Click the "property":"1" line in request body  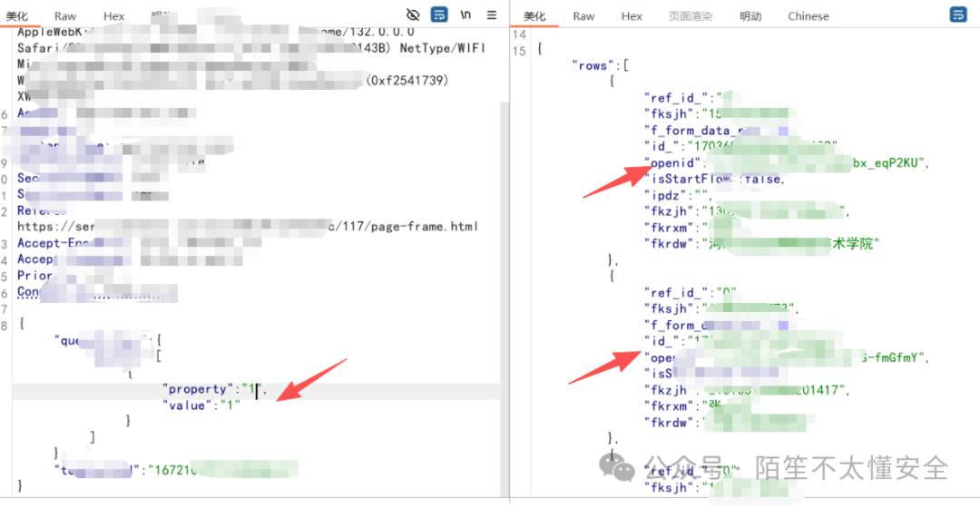click(214, 390)
